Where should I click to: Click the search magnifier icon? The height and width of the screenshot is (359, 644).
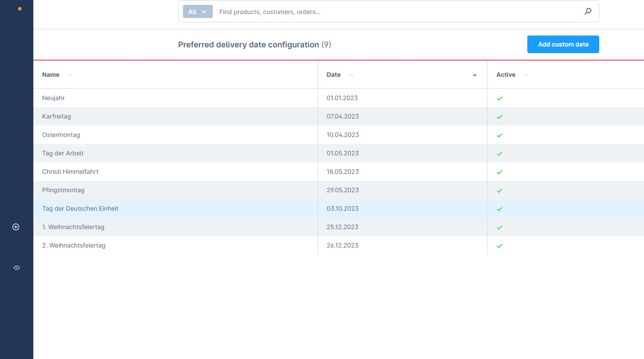pos(588,11)
